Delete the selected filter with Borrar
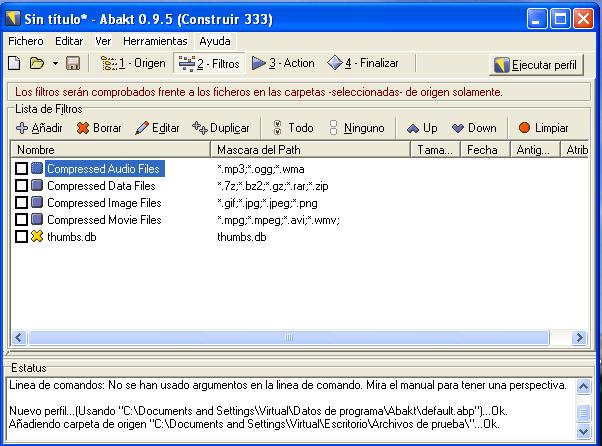 click(99, 128)
